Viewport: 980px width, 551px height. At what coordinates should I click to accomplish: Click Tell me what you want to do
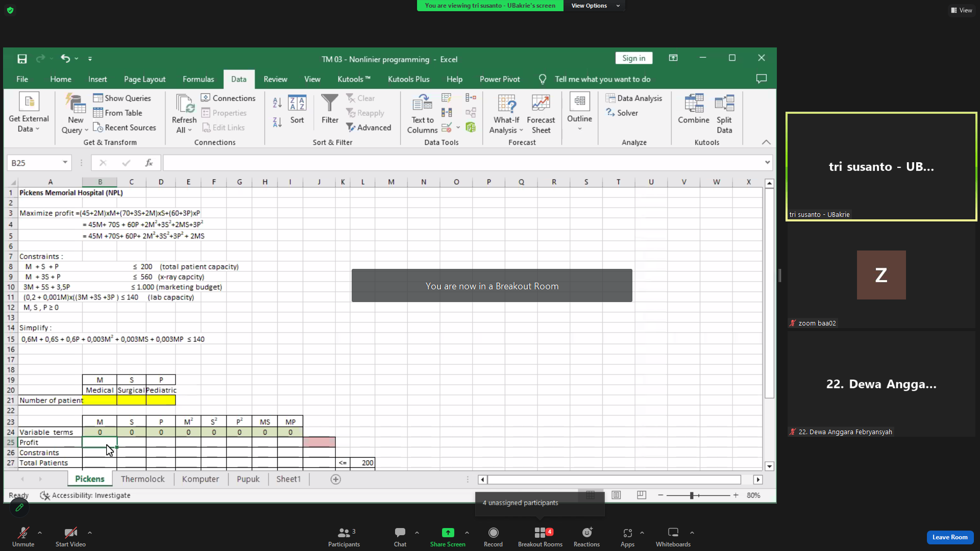pyautogui.click(x=602, y=79)
